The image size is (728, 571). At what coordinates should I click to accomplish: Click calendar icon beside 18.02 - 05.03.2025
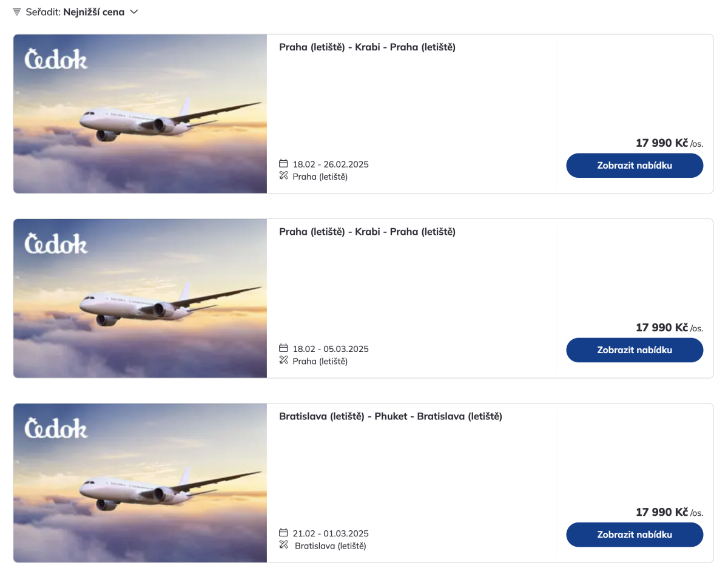(x=283, y=348)
